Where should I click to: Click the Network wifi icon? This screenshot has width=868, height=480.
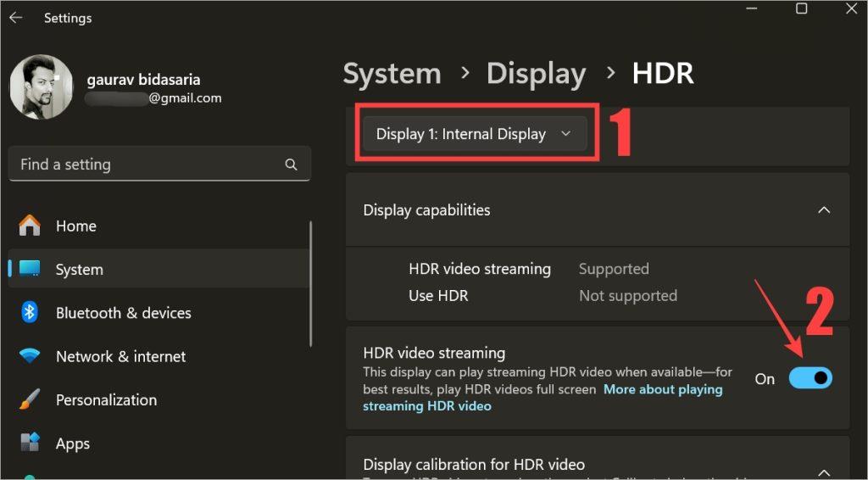(30, 356)
